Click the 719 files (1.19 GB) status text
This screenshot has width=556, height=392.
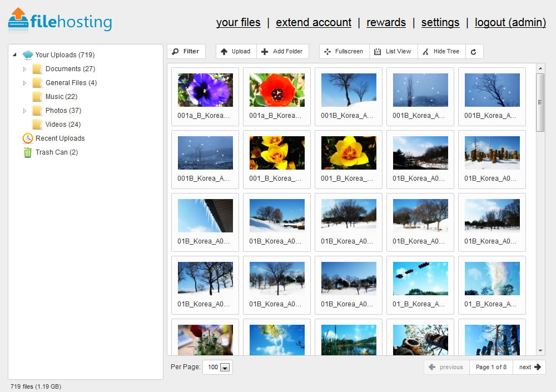[x=36, y=386]
